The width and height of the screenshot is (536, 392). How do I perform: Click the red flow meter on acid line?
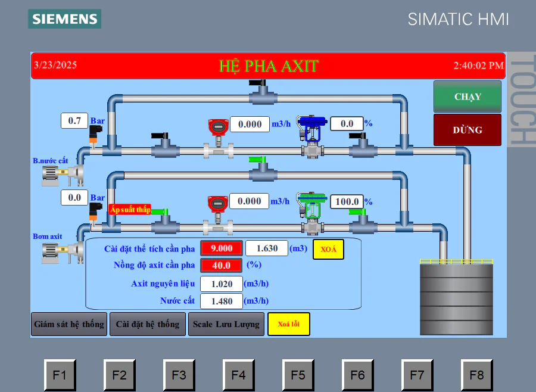coord(218,216)
